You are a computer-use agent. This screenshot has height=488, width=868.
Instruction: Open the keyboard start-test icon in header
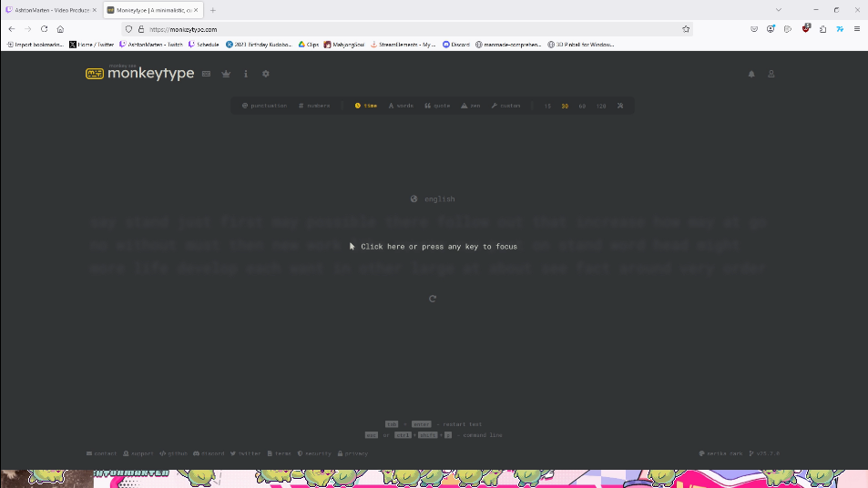(x=206, y=74)
